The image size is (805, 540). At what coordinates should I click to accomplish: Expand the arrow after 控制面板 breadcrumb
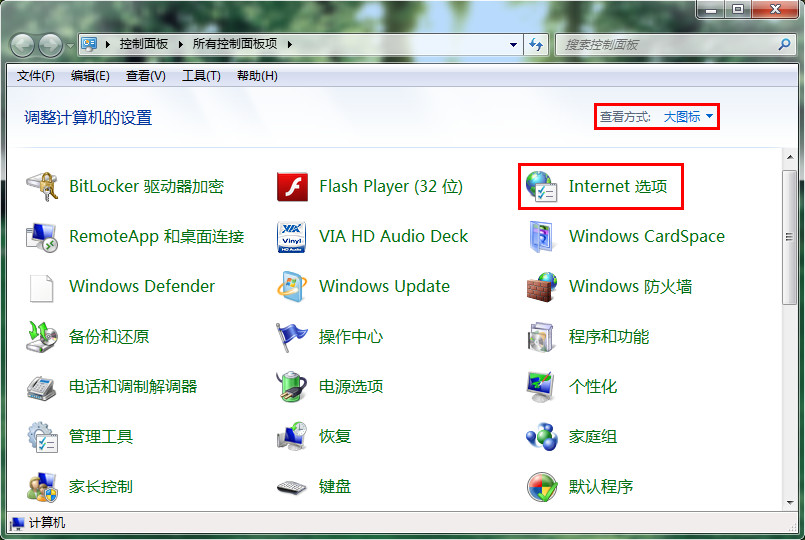pos(180,45)
